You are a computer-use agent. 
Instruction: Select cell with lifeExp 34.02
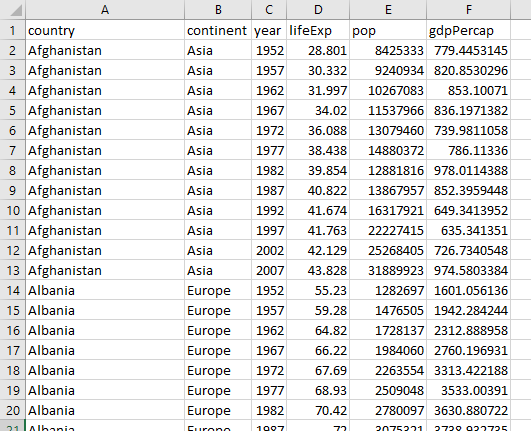click(x=318, y=110)
